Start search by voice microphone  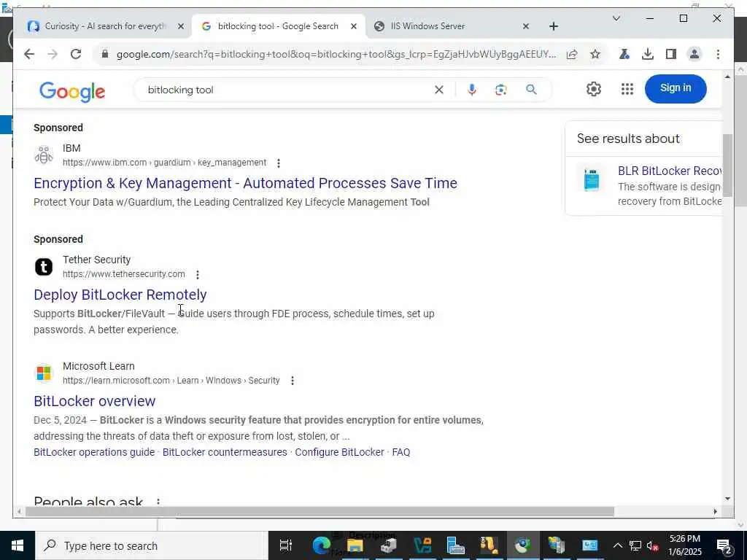pyautogui.click(x=472, y=90)
